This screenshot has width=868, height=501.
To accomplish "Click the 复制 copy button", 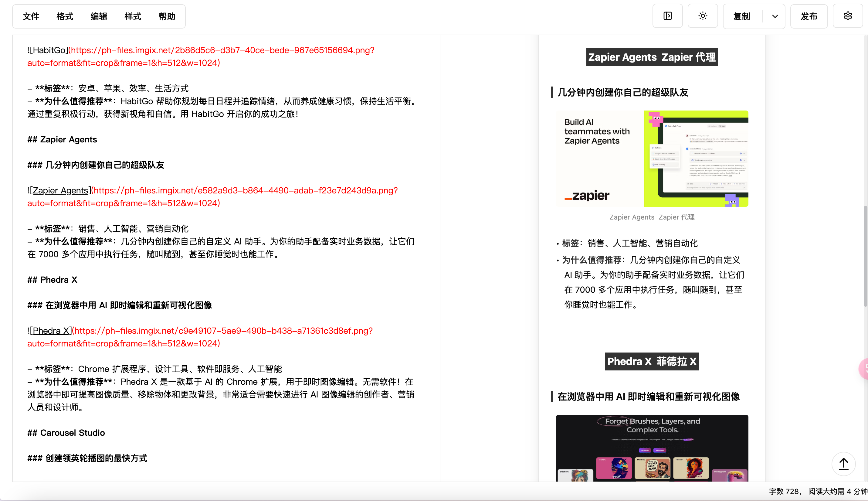I will click(741, 16).
